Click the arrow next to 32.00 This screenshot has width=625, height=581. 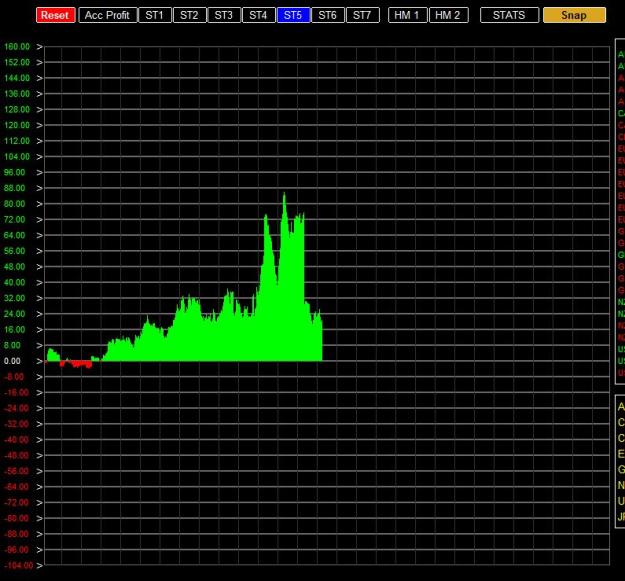[39, 298]
